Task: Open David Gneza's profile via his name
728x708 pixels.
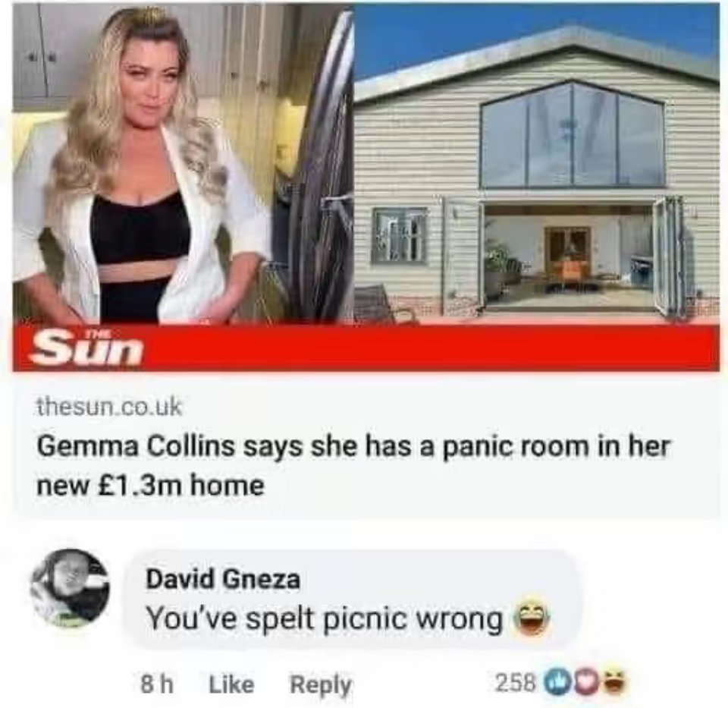Action: pos(223,579)
